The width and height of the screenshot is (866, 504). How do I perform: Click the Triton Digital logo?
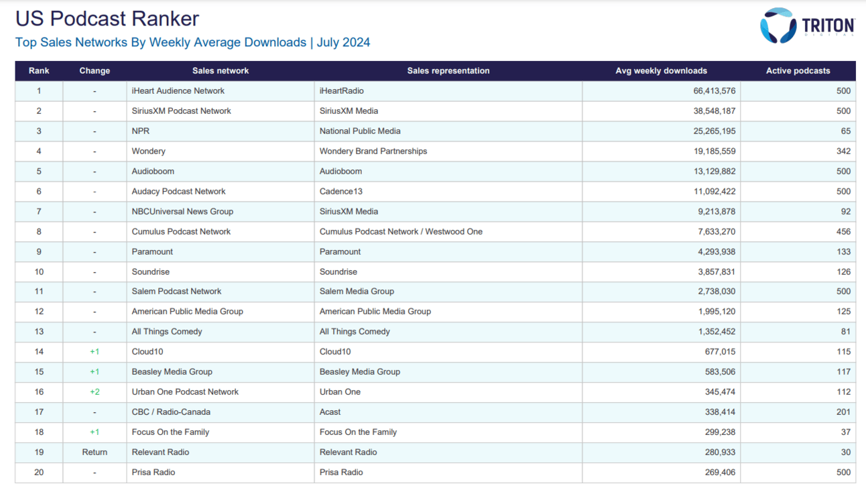807,26
